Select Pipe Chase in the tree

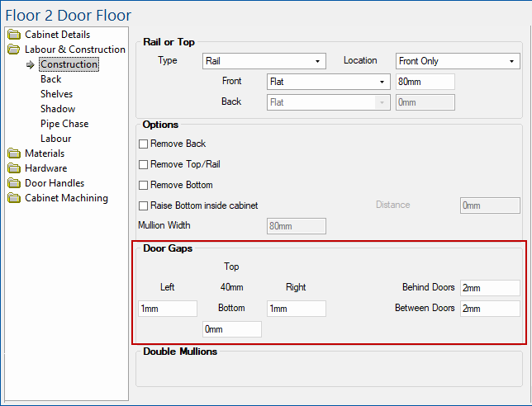64,124
